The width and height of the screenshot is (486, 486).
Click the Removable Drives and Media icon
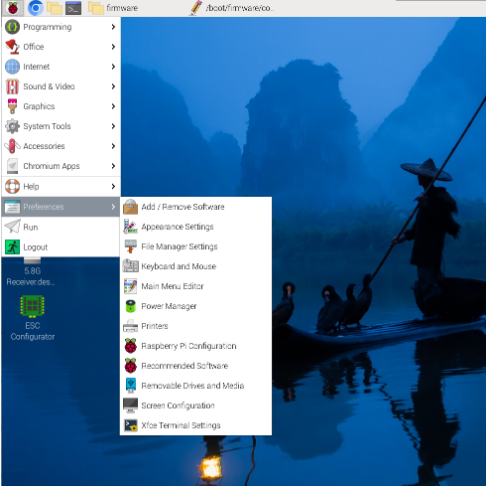tap(130, 385)
